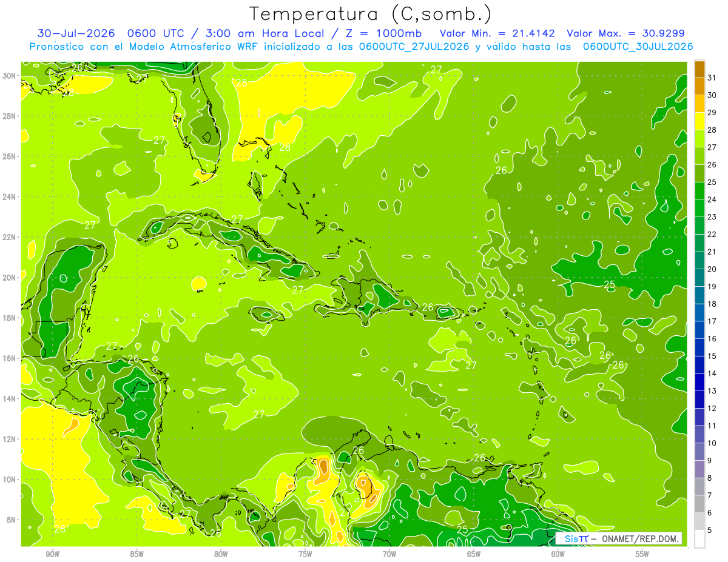Click the colorbar value label 15
The image size is (728, 562).
[x=712, y=356]
